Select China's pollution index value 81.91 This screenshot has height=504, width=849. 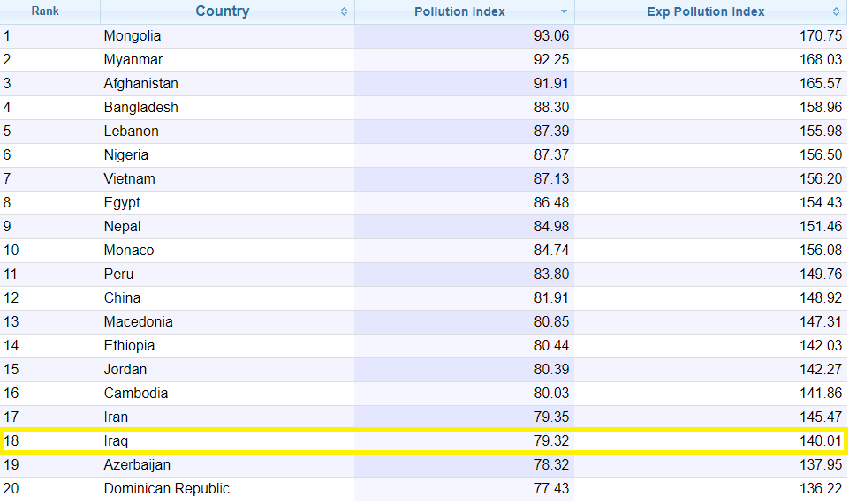pos(551,298)
